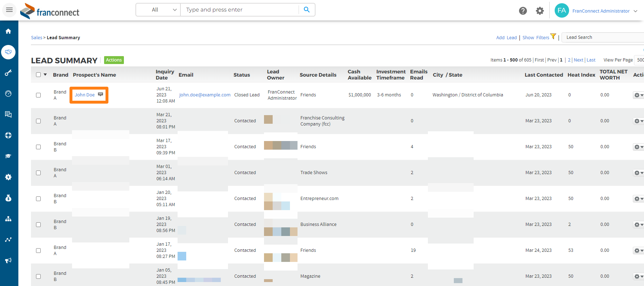Check the John Doe row checkbox
The height and width of the screenshot is (286, 644).
coord(39,95)
